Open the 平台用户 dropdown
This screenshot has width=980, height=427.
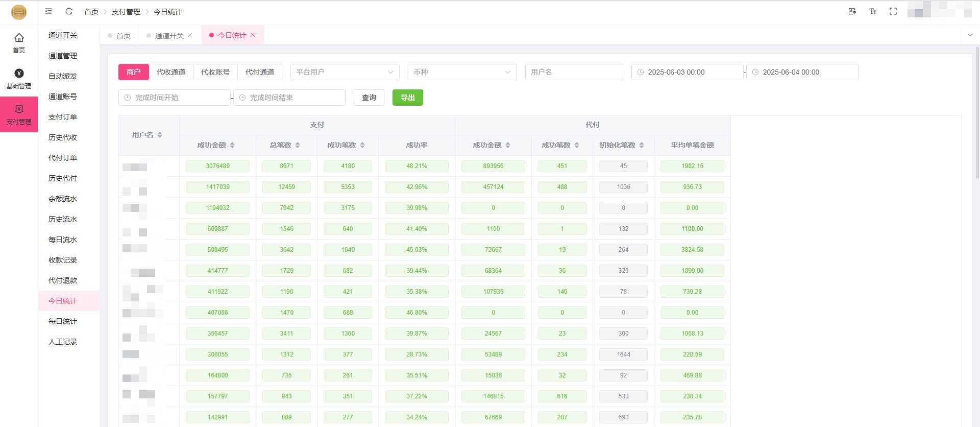[x=345, y=72]
